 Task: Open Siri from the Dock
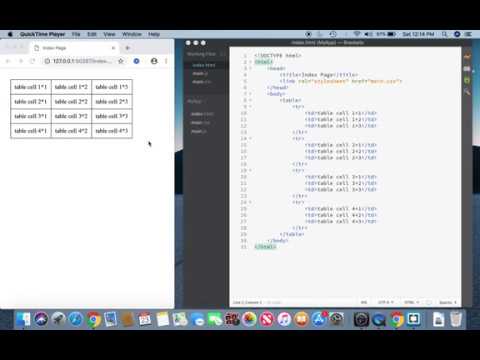[x=41, y=319]
